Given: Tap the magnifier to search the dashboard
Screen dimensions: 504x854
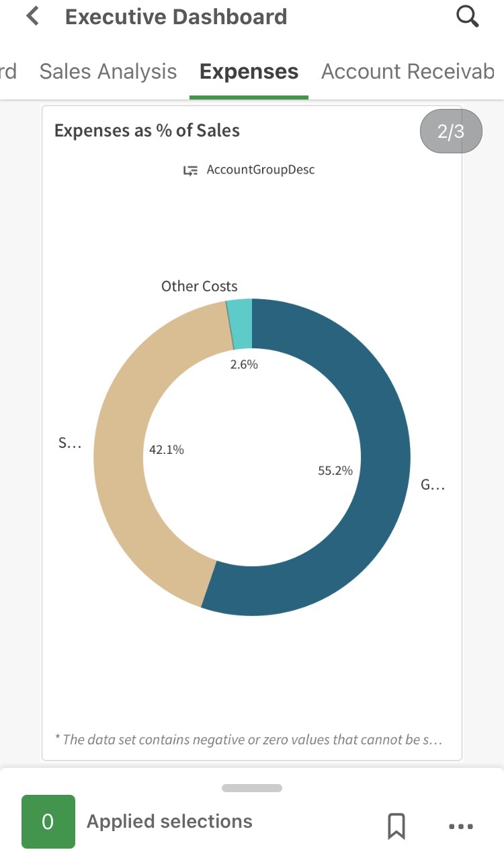Looking at the screenshot, I should click(x=468, y=16).
